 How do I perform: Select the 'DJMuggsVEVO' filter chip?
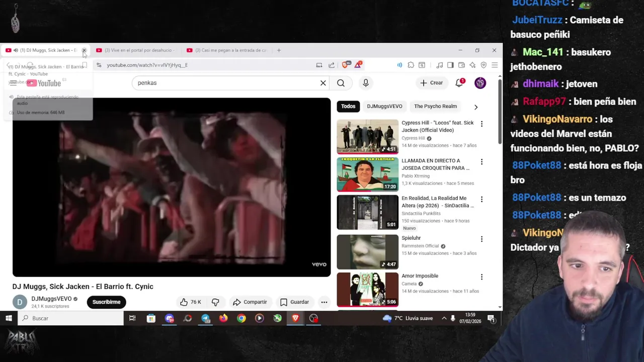pyautogui.click(x=384, y=106)
